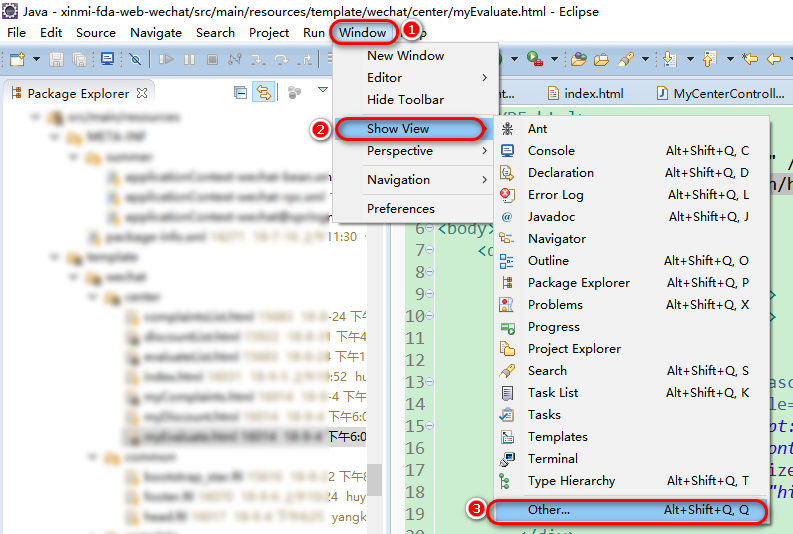Select Project Explorer view
The height and width of the screenshot is (534, 793).
coord(632,348)
